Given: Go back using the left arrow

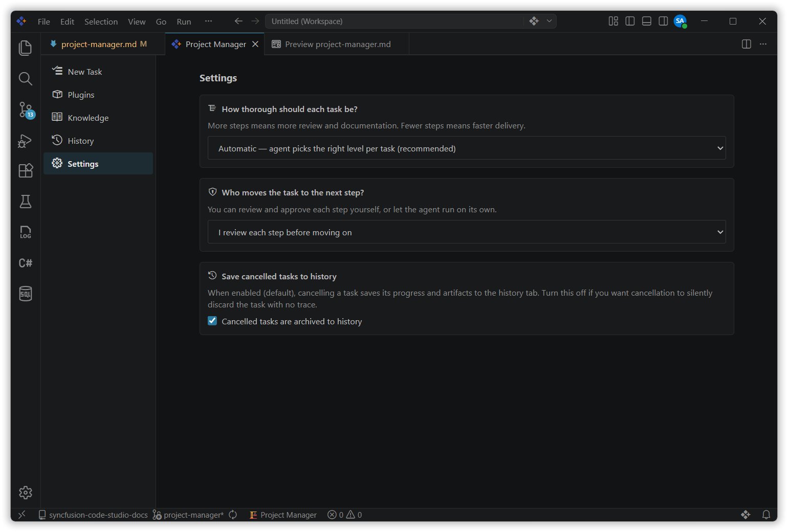Looking at the screenshot, I should (x=238, y=21).
